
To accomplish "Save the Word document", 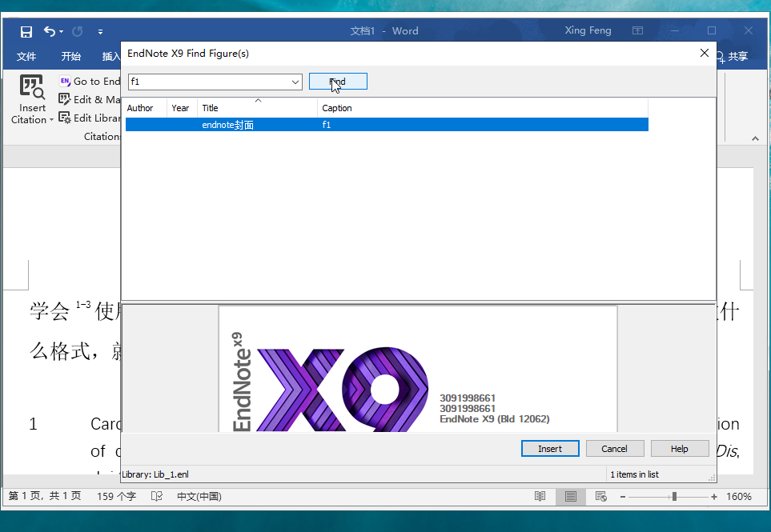I will point(26,32).
